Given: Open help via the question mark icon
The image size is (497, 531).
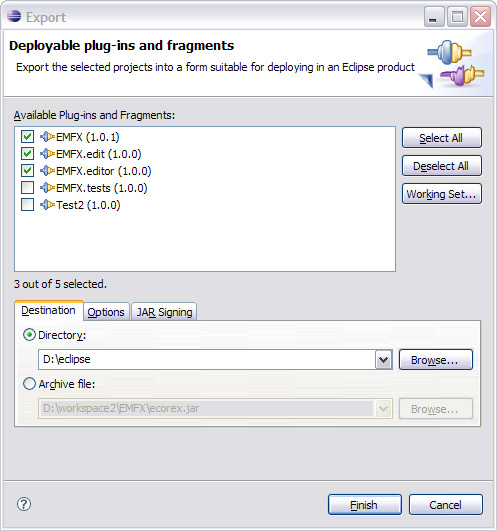Looking at the screenshot, I should click(x=24, y=504).
